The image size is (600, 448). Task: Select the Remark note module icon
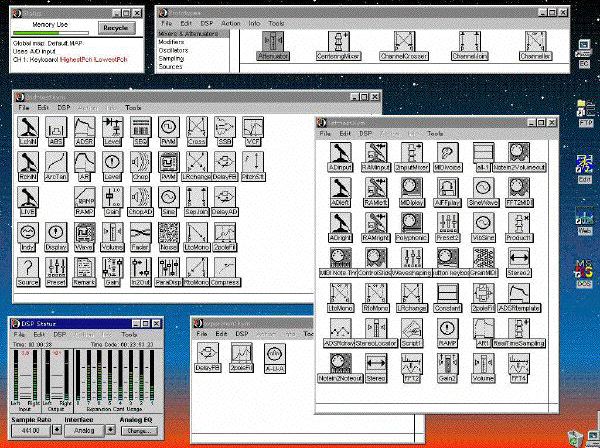coord(84,272)
